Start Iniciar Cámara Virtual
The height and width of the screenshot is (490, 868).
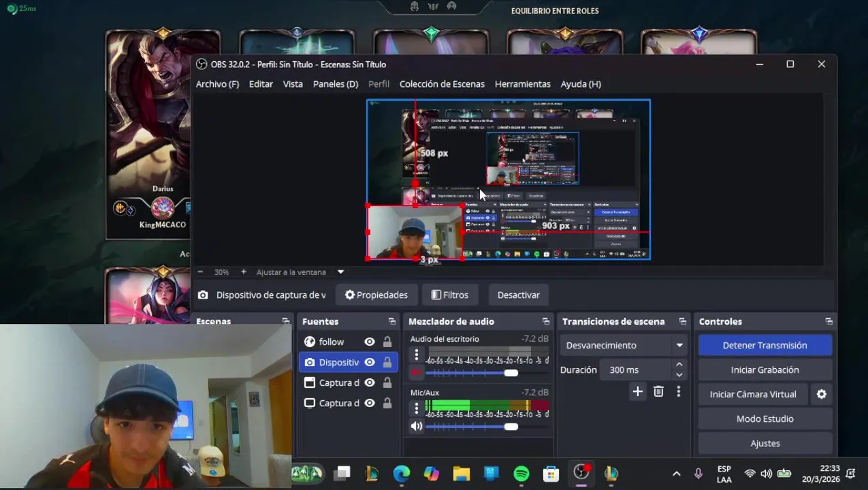point(753,394)
